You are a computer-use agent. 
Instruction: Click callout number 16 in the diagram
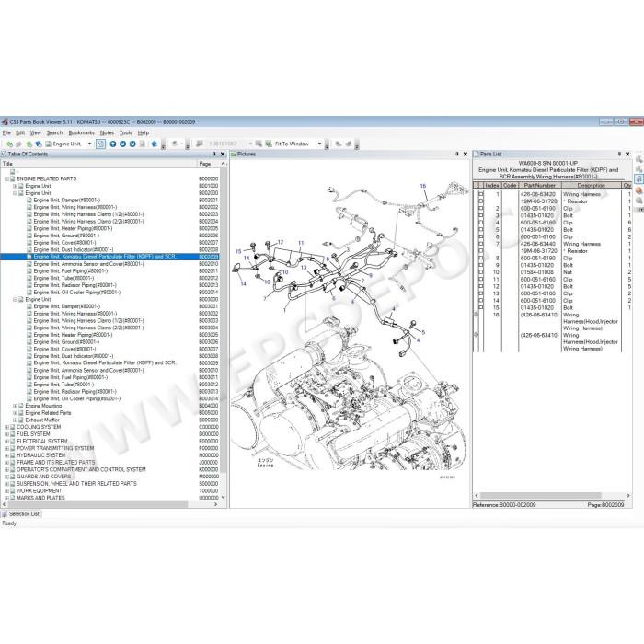423,186
